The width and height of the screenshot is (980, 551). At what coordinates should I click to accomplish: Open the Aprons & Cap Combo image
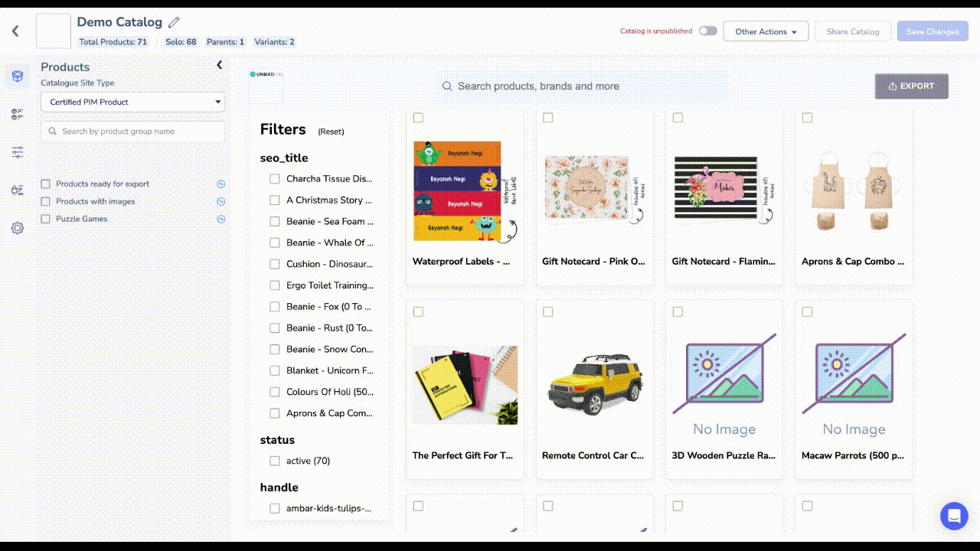pyautogui.click(x=854, y=190)
